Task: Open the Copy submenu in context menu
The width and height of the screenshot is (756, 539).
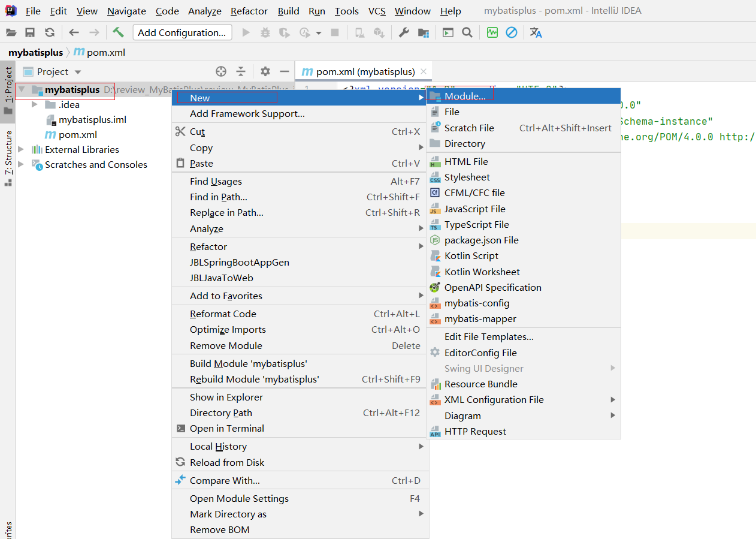Action: (300, 147)
